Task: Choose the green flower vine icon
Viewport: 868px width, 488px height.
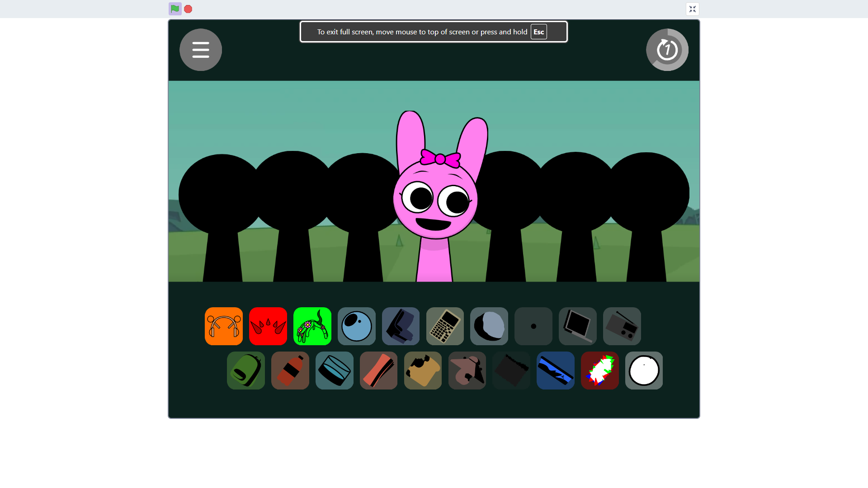Action: coord(312,326)
